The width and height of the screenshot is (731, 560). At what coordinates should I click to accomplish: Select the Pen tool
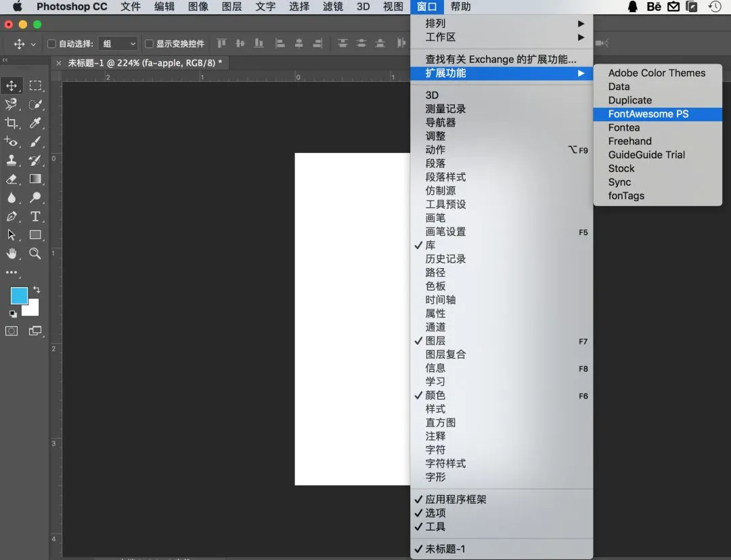(x=12, y=216)
